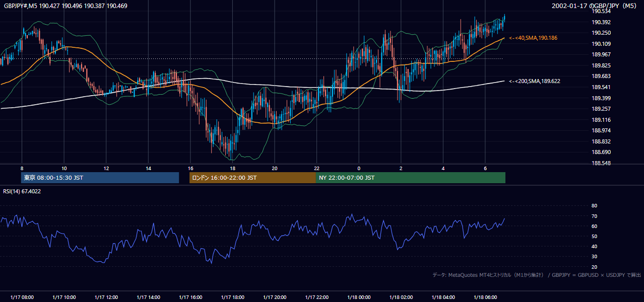The height and width of the screenshot is (302, 644).
Task: Click the 1/17 18:00 time label
Action: click(232, 297)
